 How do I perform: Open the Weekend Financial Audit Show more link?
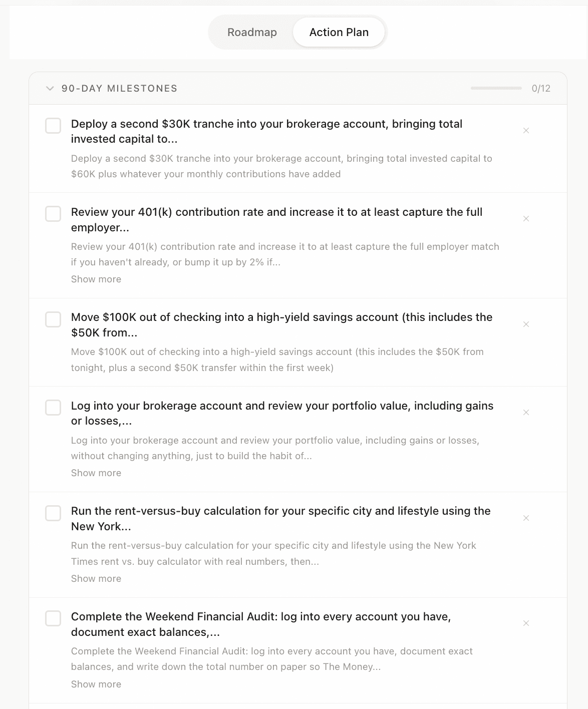[x=96, y=684]
